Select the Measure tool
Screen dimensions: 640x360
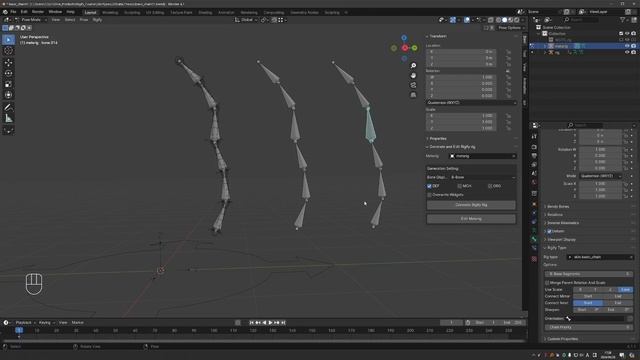point(9,118)
